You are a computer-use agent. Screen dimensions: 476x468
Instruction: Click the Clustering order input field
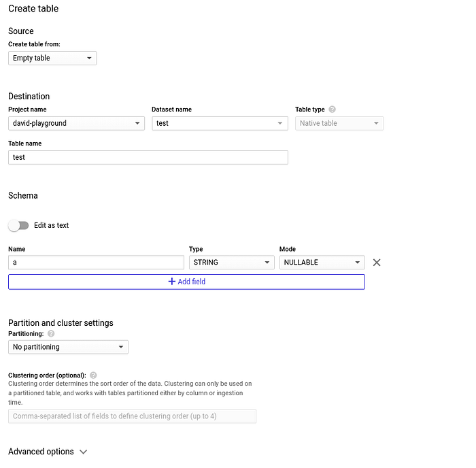(132, 416)
